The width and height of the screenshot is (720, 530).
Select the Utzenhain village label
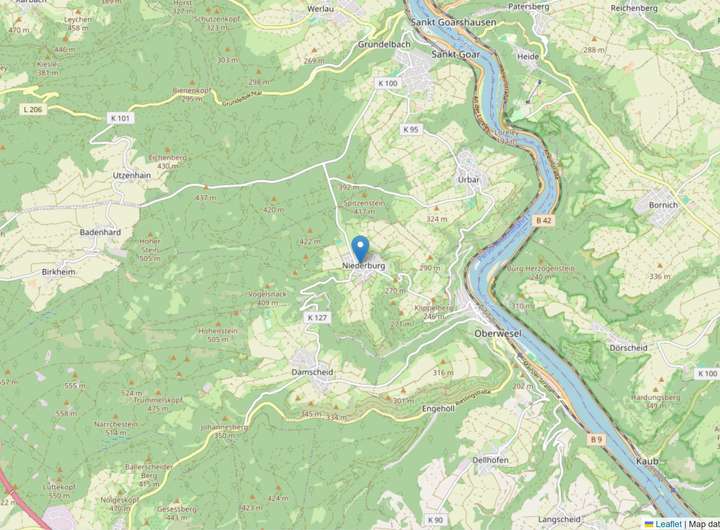[132, 175]
